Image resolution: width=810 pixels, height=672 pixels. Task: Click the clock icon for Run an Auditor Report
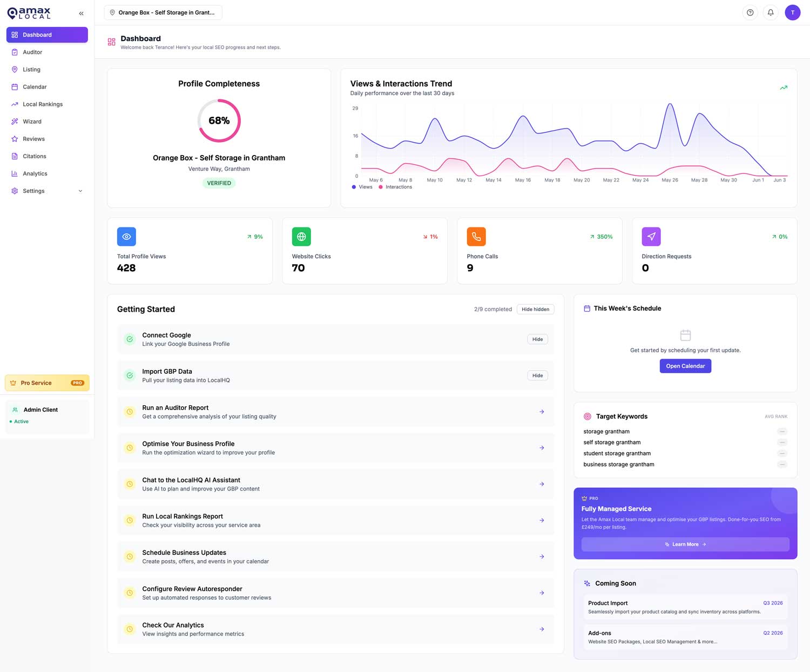click(x=130, y=412)
